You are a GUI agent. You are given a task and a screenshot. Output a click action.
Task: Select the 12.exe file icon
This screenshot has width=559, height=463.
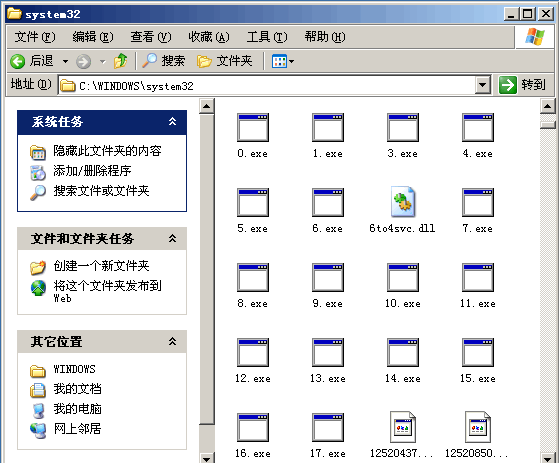253,353
